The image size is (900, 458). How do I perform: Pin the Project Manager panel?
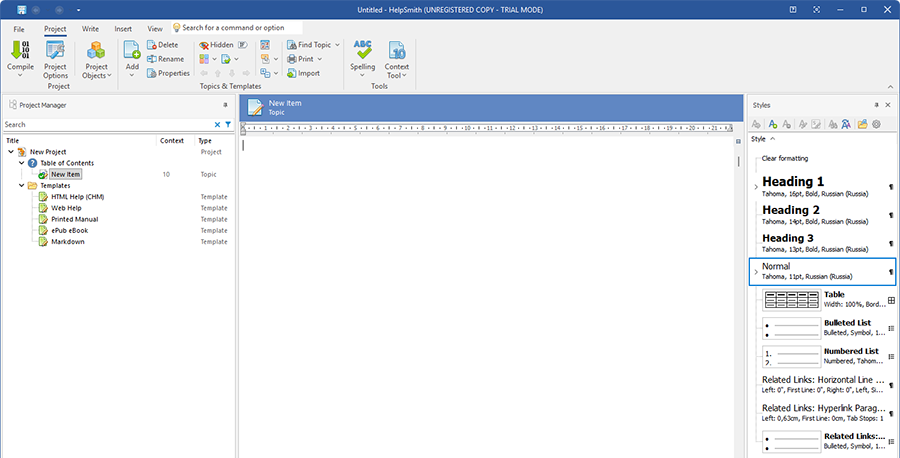pos(225,105)
